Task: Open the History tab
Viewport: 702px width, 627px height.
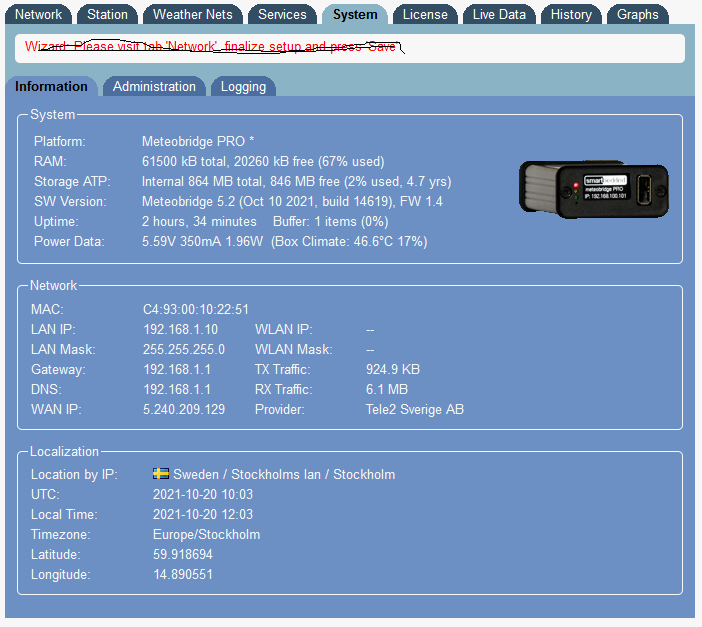Action: tap(571, 14)
